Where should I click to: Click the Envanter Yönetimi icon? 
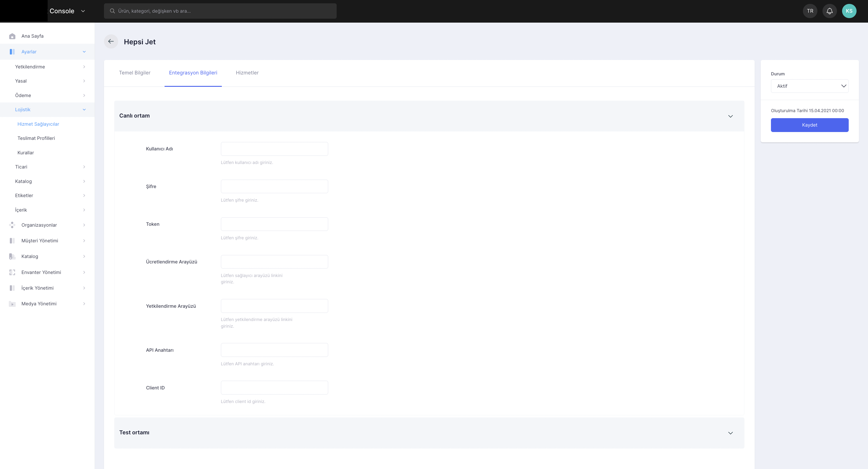[x=12, y=272]
